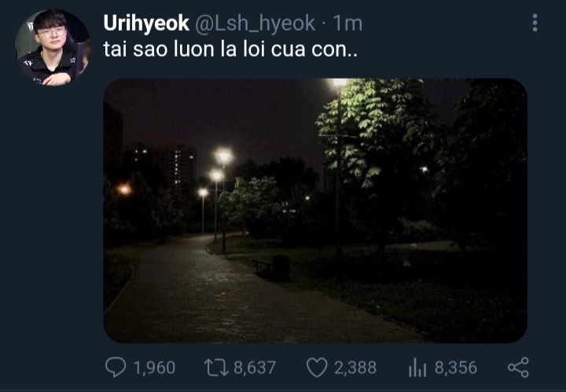Click the 8,356 views count
This screenshot has width=566, height=392.
[456, 368]
